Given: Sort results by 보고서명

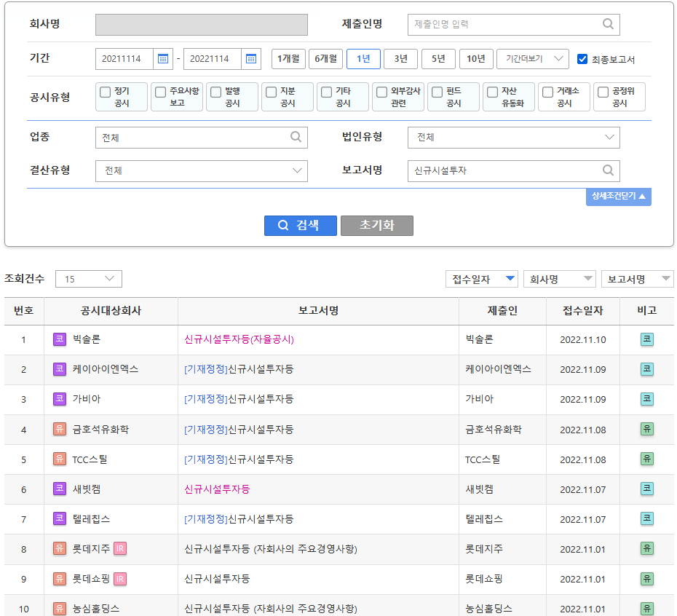Looking at the screenshot, I should (638, 279).
